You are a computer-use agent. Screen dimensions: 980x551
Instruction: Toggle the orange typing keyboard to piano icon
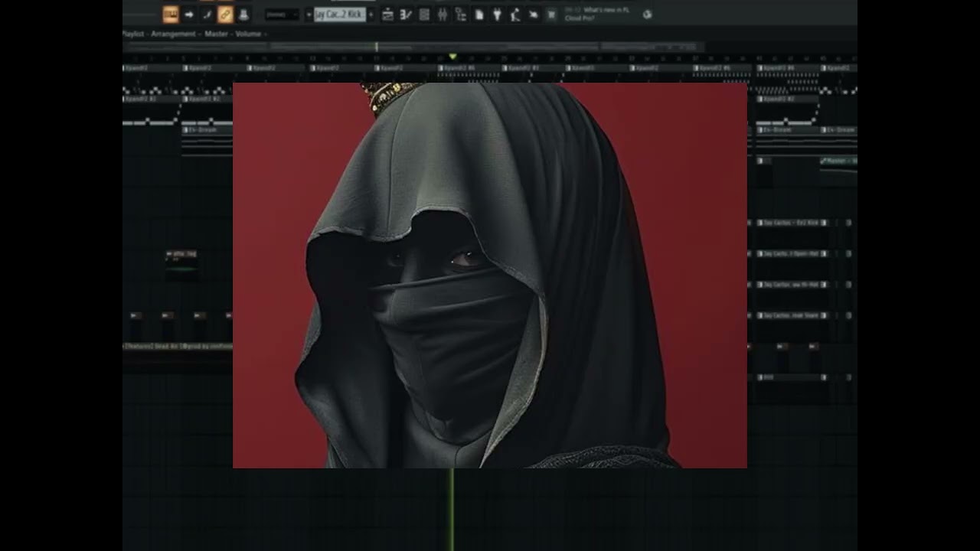tap(170, 14)
